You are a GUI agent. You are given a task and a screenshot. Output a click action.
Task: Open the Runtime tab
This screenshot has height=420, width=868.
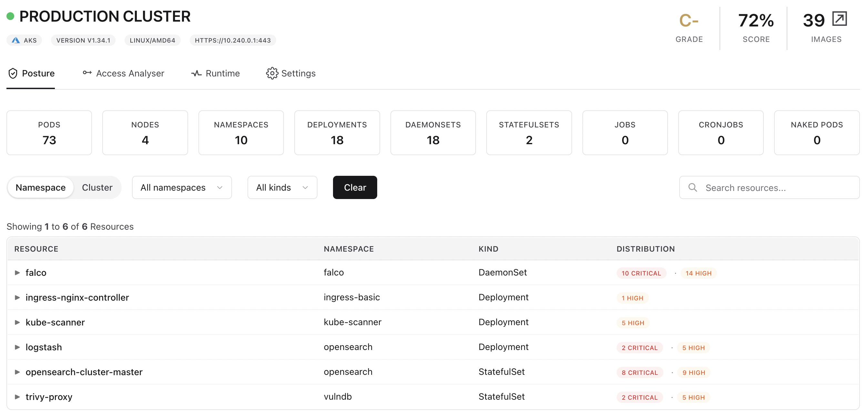tap(215, 74)
